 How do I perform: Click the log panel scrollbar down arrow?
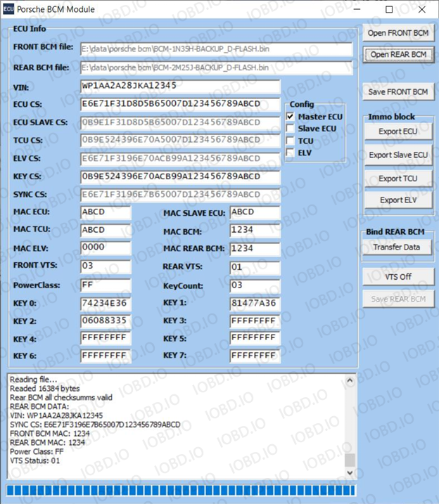pyautogui.click(x=350, y=471)
